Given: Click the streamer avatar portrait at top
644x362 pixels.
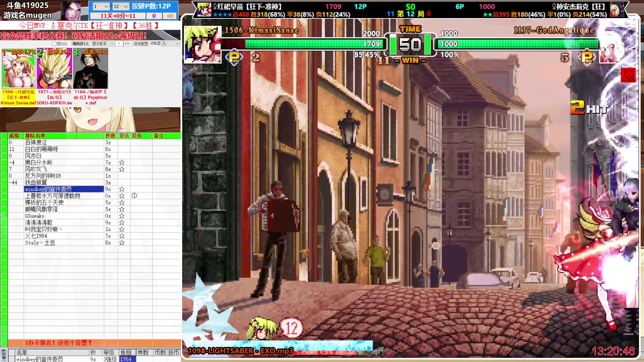Looking at the screenshot, I should [x=70, y=10].
